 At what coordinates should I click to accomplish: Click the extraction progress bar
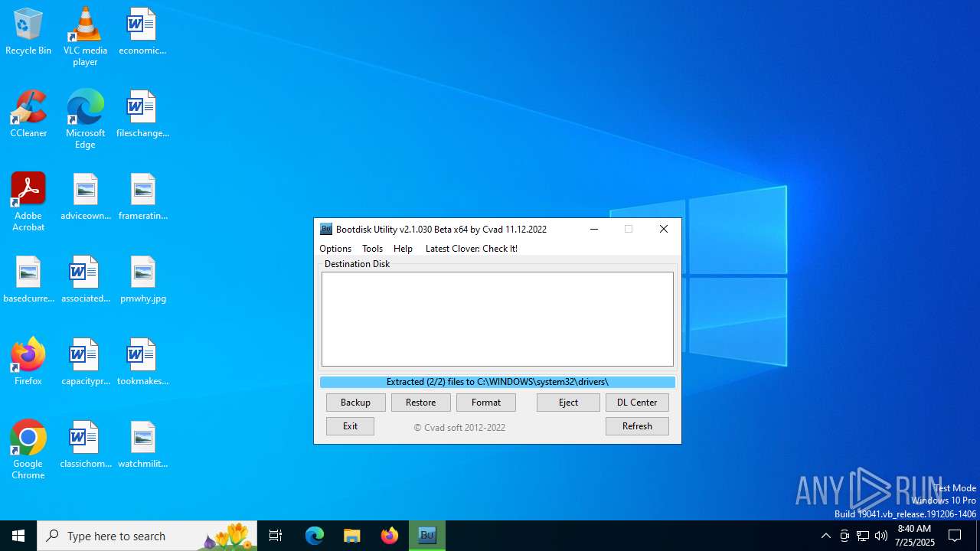pyautogui.click(x=498, y=382)
